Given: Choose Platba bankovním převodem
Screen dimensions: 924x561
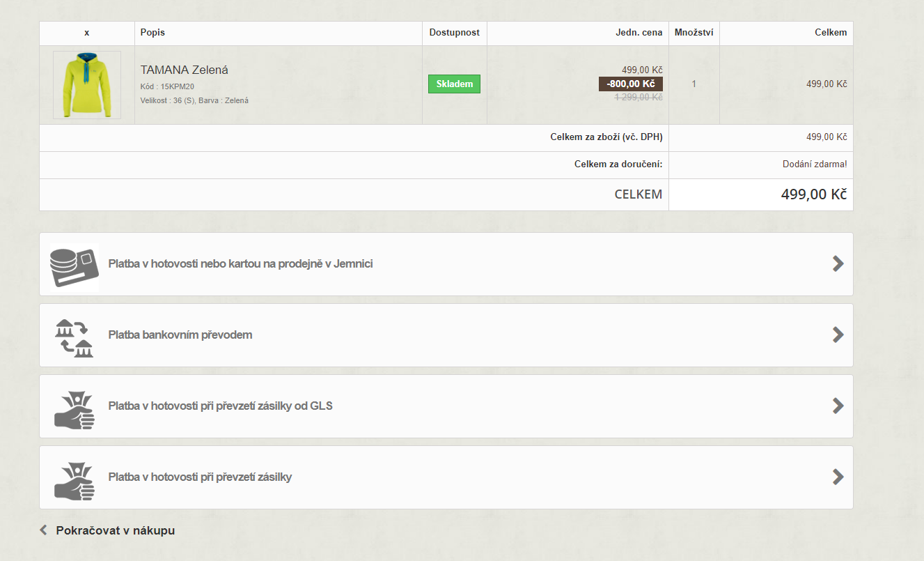Looking at the screenshot, I should (x=446, y=335).
